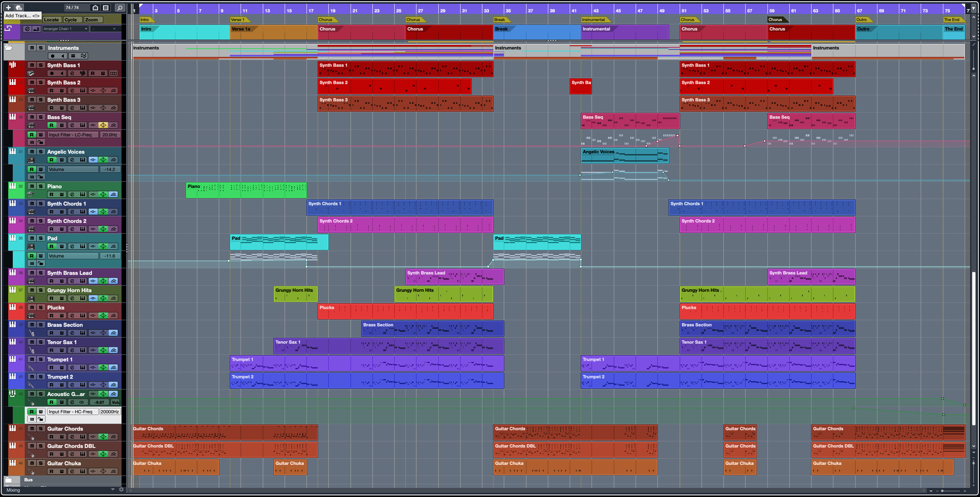Open the track list lines icon beside 74 / 74
Viewport: 980px width, 497px height.
[106, 7]
